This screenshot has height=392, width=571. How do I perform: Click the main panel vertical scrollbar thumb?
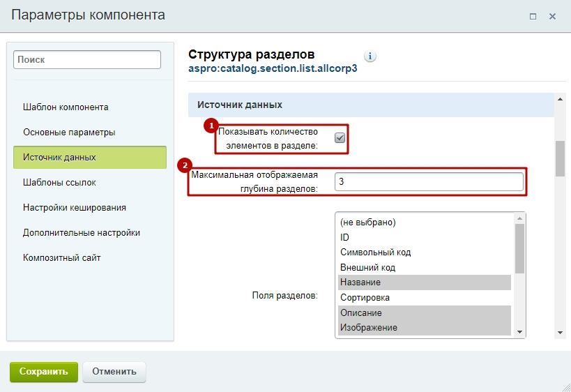560,159
